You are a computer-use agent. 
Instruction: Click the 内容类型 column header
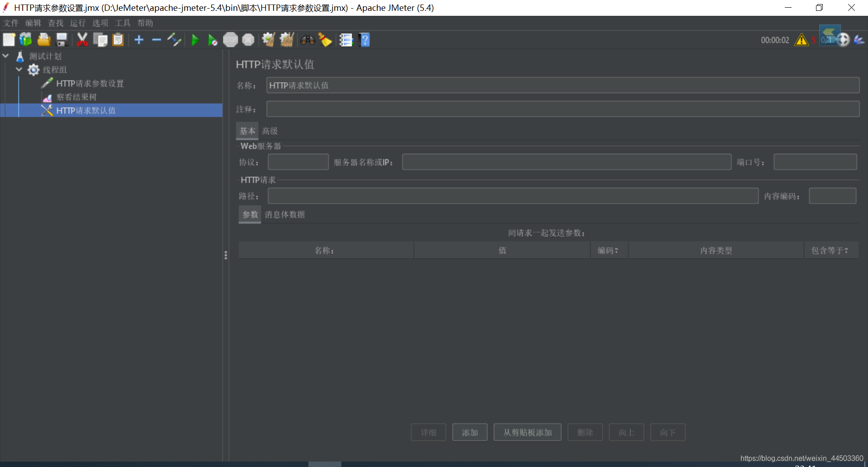pos(716,250)
